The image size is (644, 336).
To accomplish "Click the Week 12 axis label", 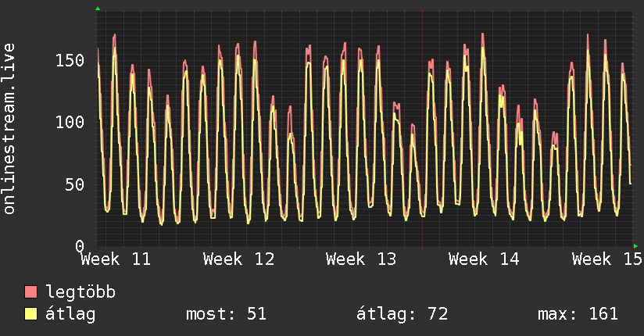I will pyautogui.click(x=239, y=259).
